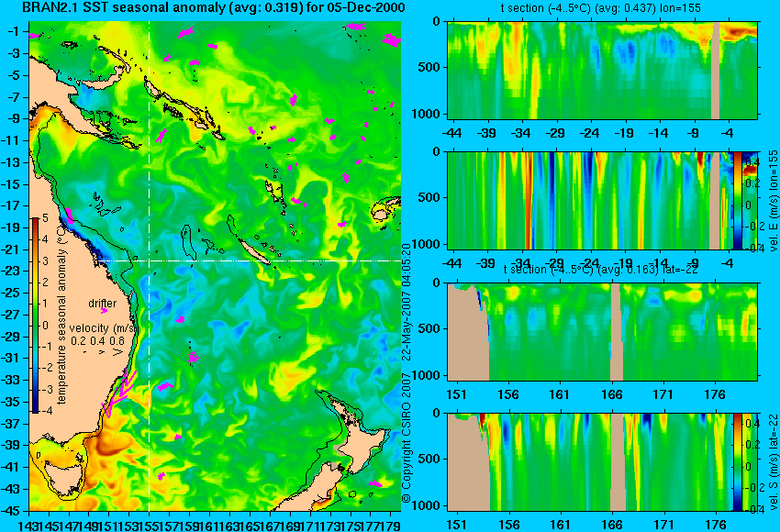
Task: Click the 'temperature seasonal anomaly (°C)' vertical label
Action: (62, 316)
